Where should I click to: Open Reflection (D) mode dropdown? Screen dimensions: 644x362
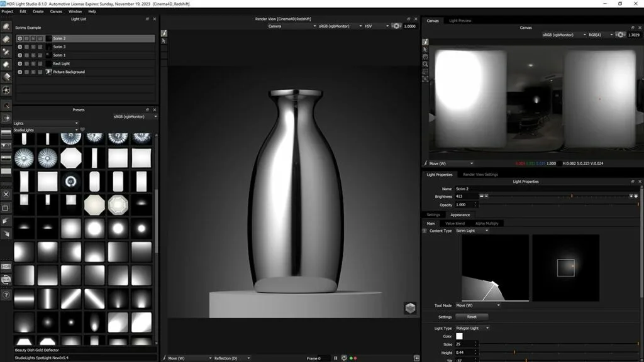[232, 358]
